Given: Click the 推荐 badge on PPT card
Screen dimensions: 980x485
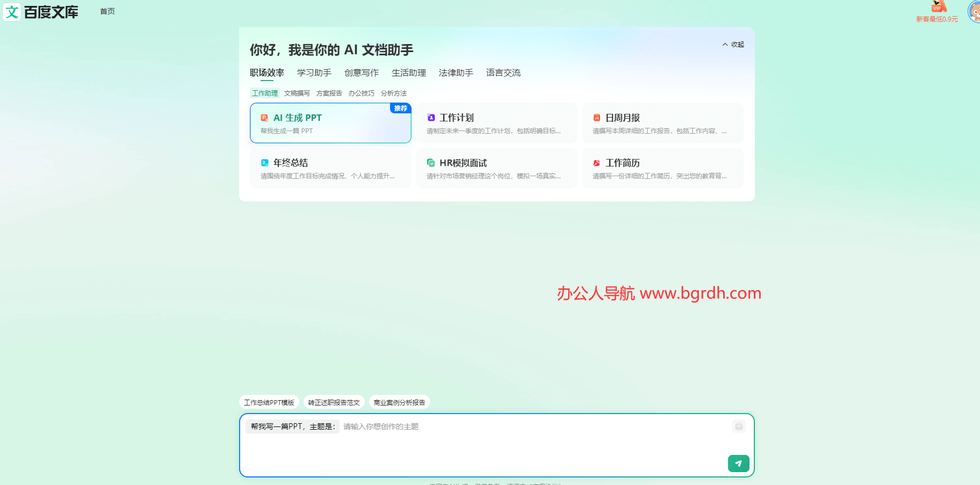Looking at the screenshot, I should coord(400,108).
